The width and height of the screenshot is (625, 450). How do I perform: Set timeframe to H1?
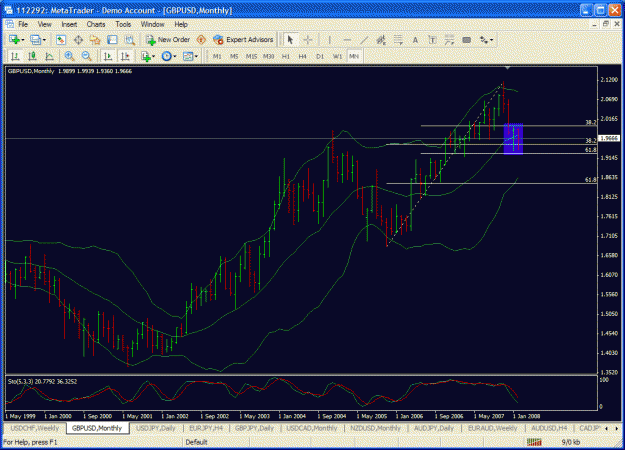[285, 57]
